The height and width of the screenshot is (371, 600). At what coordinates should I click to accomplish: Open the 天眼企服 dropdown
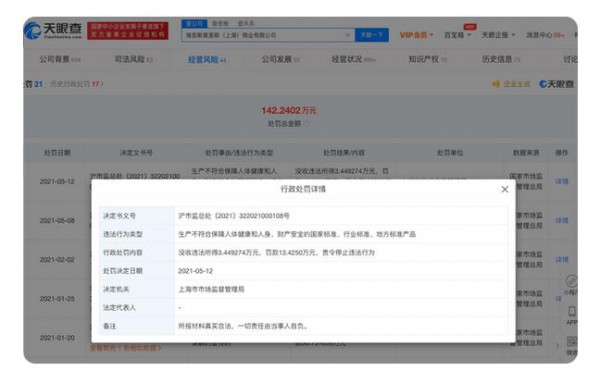pyautogui.click(x=498, y=35)
